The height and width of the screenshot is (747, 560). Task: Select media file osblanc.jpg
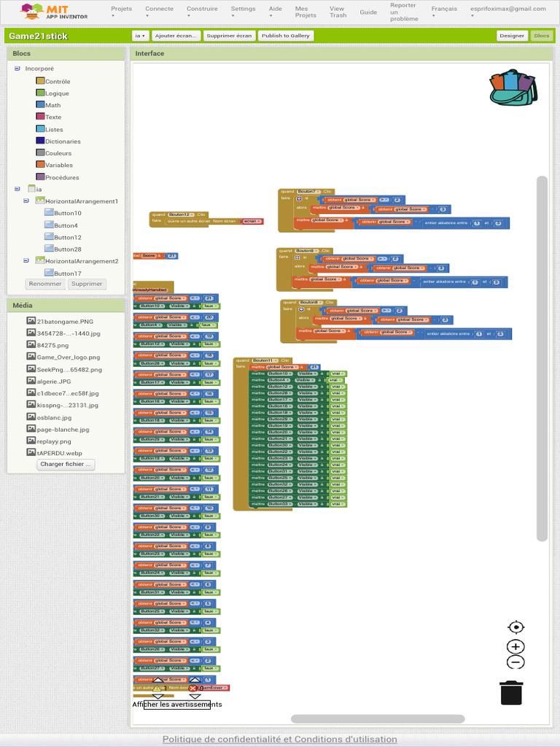[x=50, y=417]
